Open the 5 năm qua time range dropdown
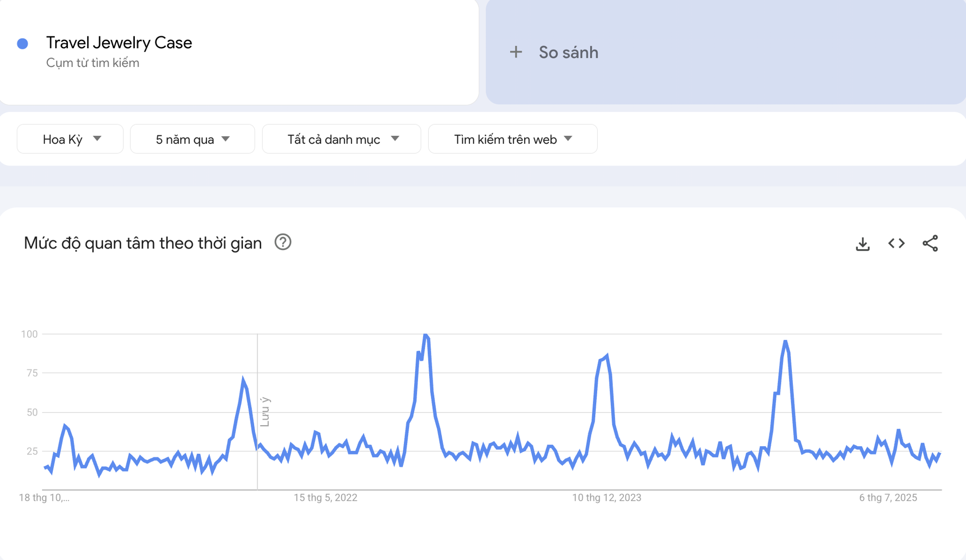966x560 pixels. (x=192, y=139)
